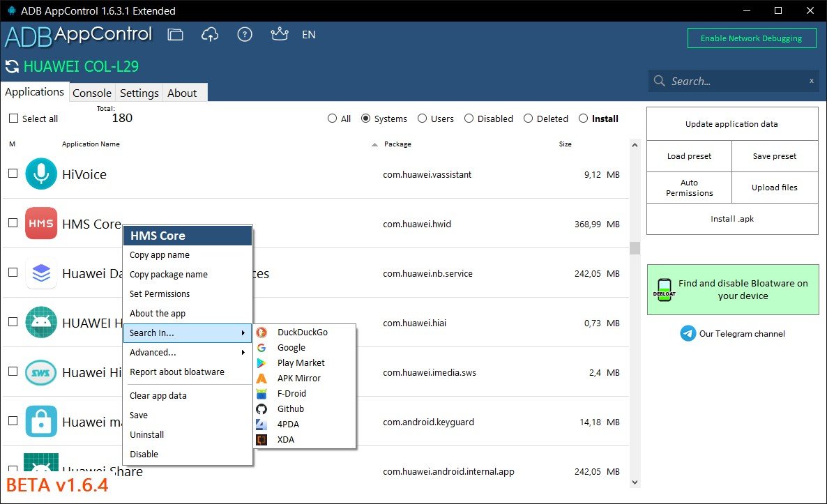Expand the Advanced submenu arrow
Viewport: 827px width, 504px height.
243,352
